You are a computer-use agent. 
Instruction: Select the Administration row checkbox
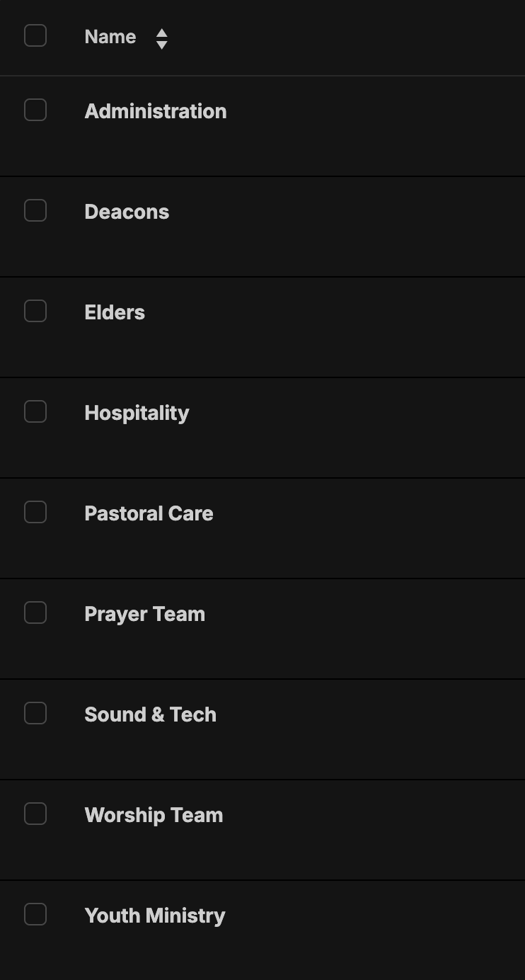(x=35, y=110)
